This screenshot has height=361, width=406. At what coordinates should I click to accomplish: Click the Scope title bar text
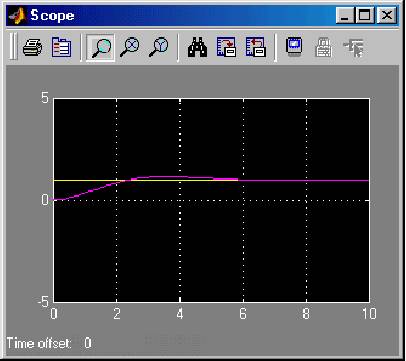[x=52, y=15]
